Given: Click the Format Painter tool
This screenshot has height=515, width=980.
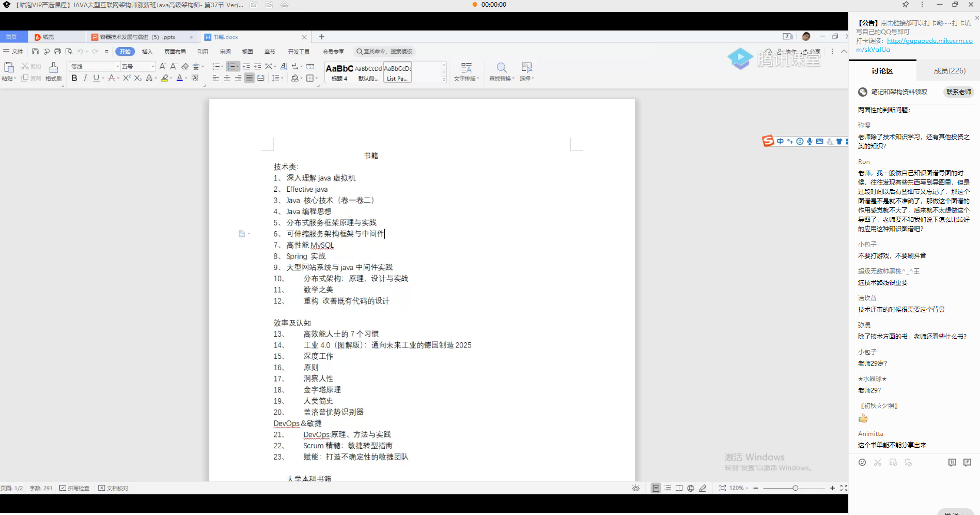Looking at the screenshot, I should (53, 71).
